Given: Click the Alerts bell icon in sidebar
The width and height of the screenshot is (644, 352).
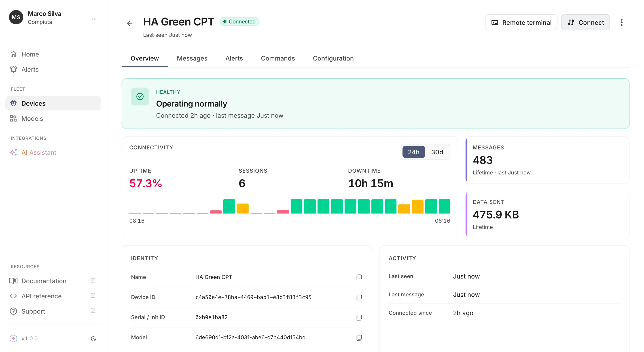Looking at the screenshot, I should pos(13,69).
